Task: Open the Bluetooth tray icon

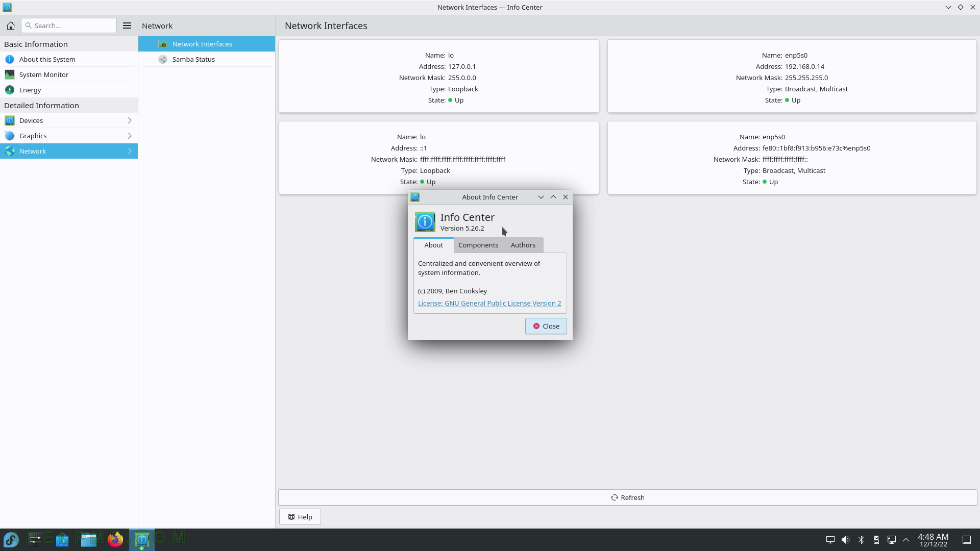Action: pyautogui.click(x=861, y=540)
